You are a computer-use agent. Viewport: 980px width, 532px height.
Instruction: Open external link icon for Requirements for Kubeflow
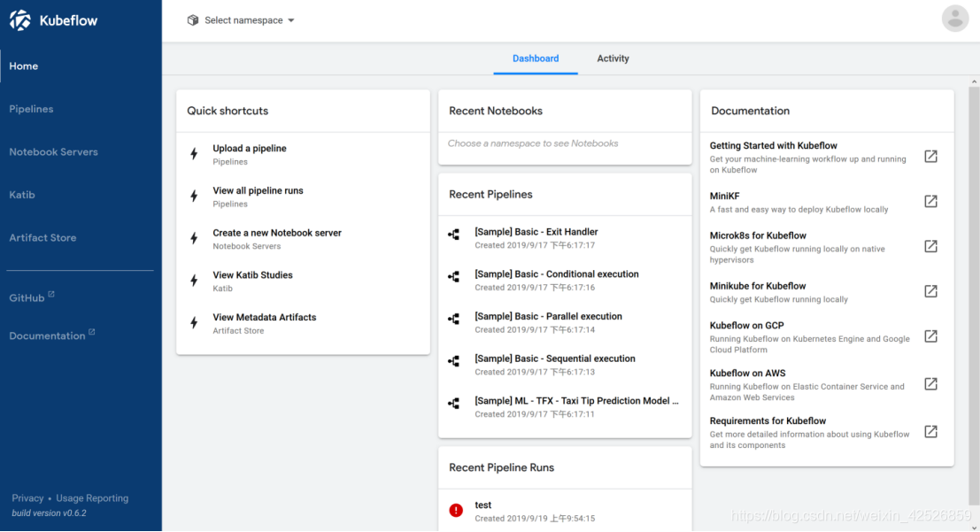click(x=930, y=431)
